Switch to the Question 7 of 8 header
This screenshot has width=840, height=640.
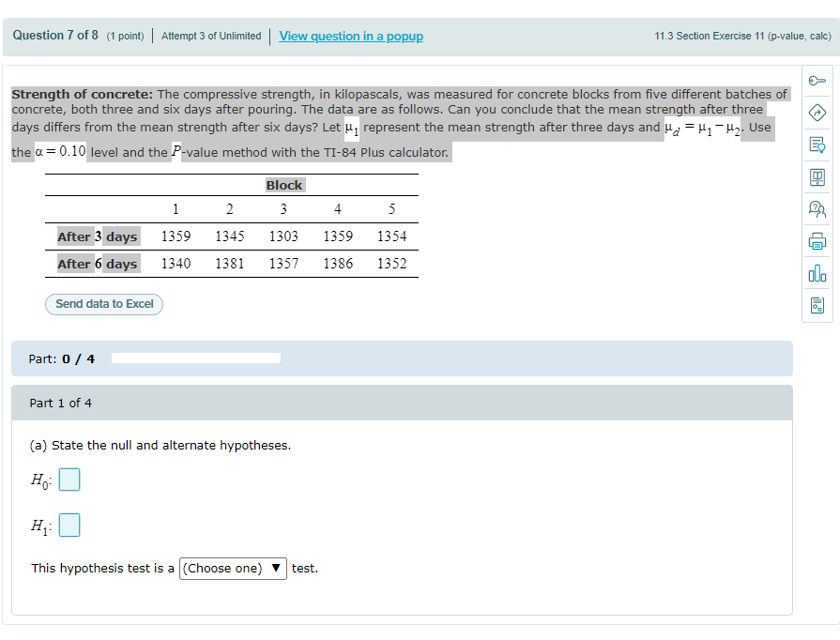pos(57,35)
